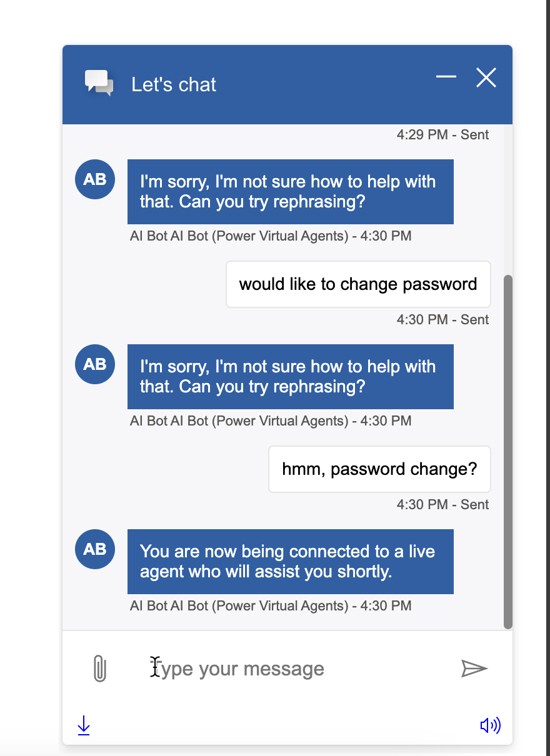Select the "would like to change password" message
Image resolution: width=550 pixels, height=756 pixels.
pyautogui.click(x=358, y=284)
